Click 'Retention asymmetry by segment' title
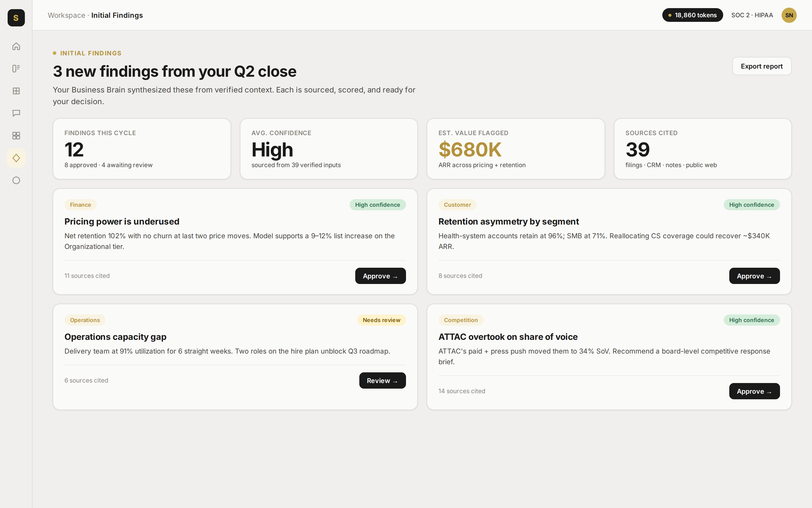 [x=508, y=222]
